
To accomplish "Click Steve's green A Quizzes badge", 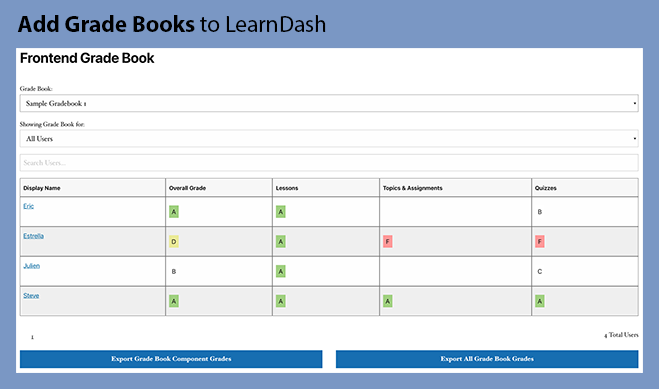I will (540, 301).
